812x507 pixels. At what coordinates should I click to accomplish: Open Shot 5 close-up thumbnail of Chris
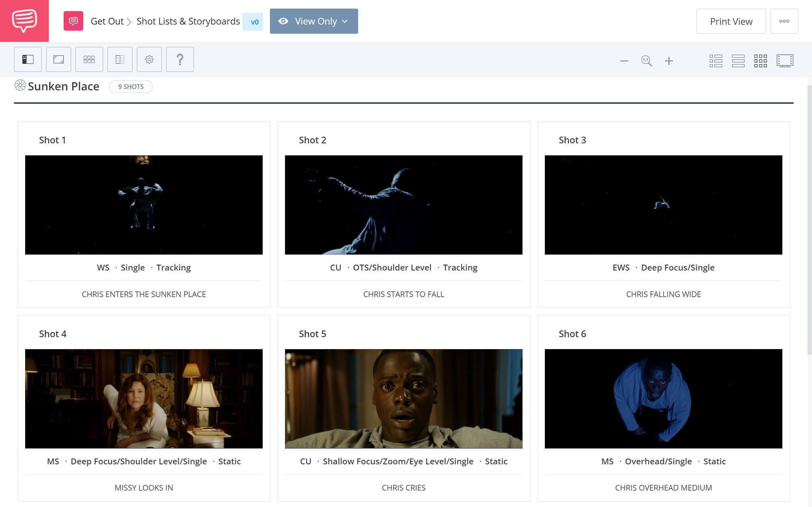[x=404, y=399]
